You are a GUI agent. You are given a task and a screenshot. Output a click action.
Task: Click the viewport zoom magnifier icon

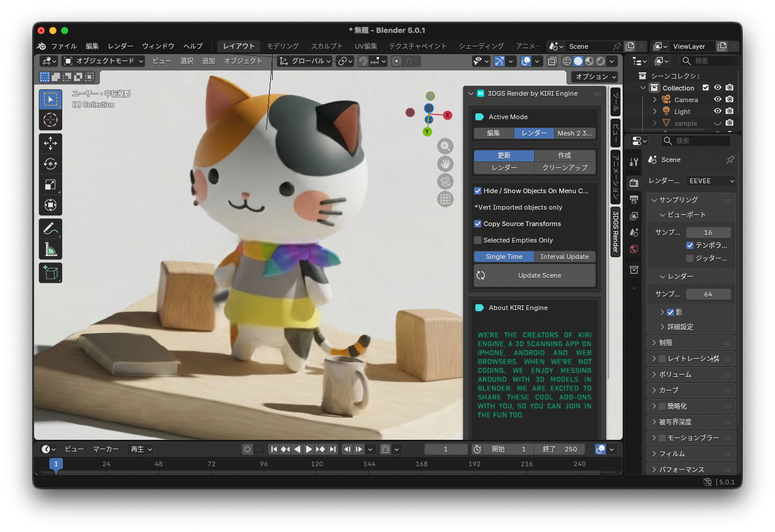[x=445, y=146]
